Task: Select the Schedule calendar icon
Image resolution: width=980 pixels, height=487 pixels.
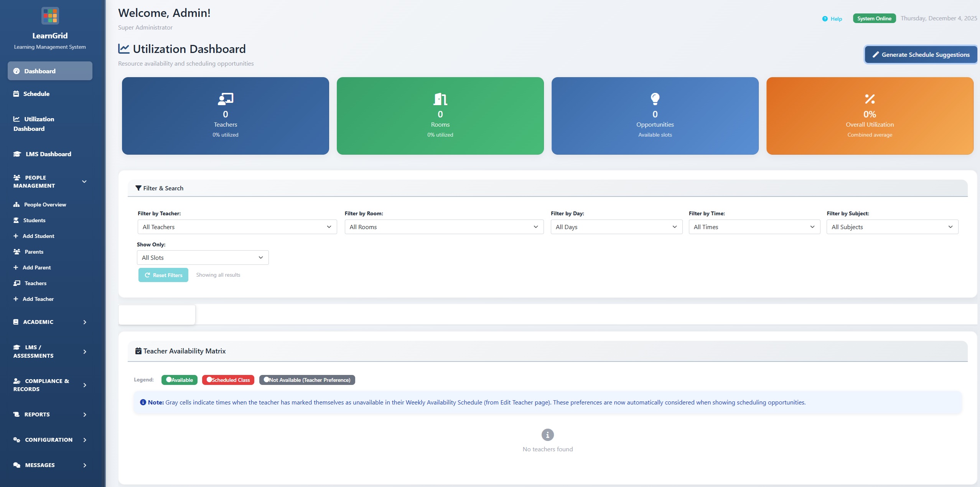Action: 16,93
